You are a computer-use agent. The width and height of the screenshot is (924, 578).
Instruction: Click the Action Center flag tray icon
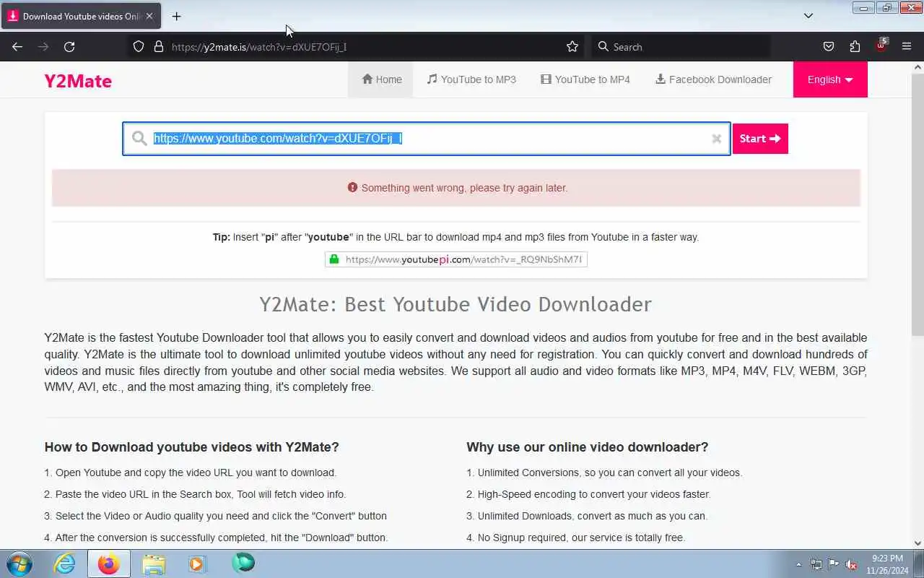[x=834, y=564]
